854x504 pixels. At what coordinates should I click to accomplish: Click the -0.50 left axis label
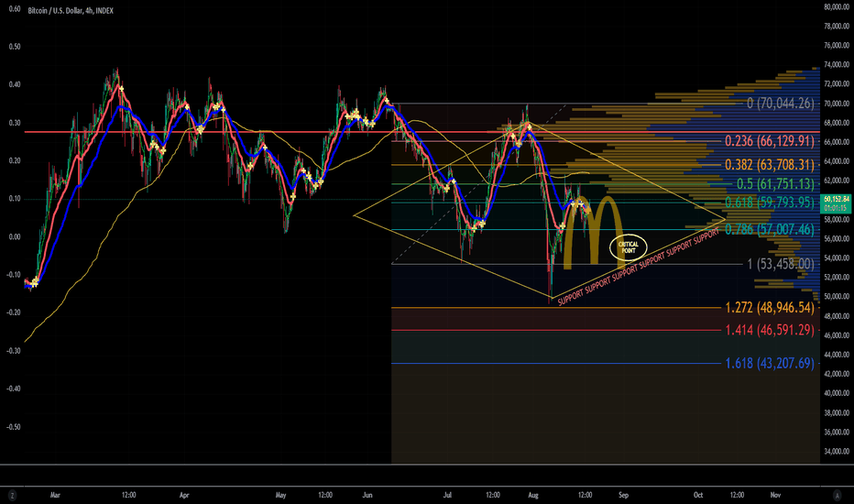[x=14, y=427]
